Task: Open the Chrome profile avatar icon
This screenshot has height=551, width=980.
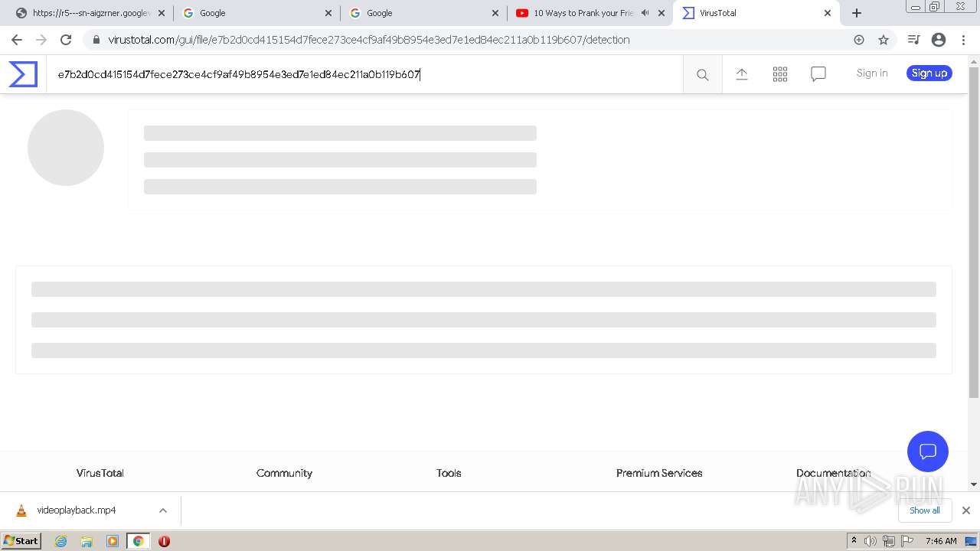Action: tap(939, 40)
